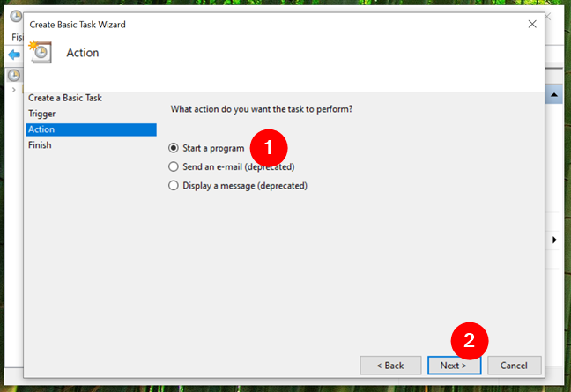Click the red numbered circle 1 marker

click(x=270, y=145)
